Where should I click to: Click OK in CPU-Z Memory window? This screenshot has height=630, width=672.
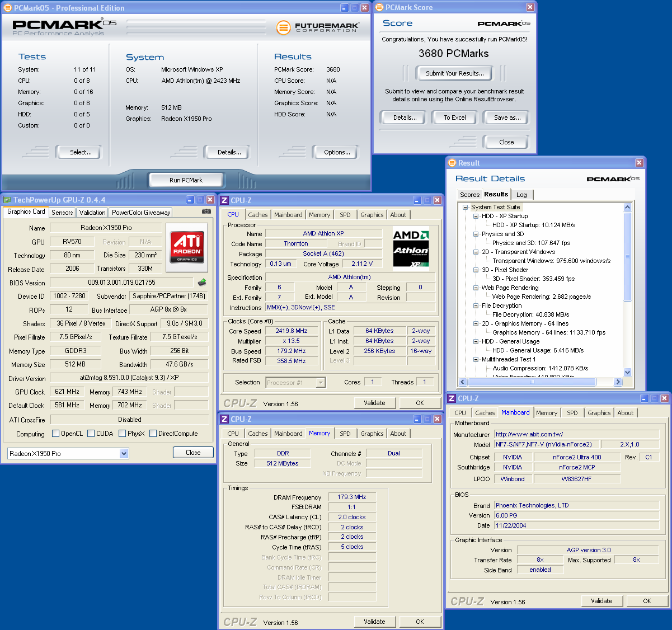(x=420, y=622)
